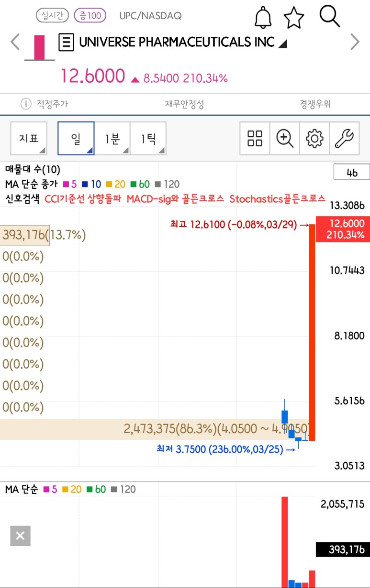Click the 10.7443 axis value
The height and width of the screenshot is (588, 370).
[x=348, y=271]
